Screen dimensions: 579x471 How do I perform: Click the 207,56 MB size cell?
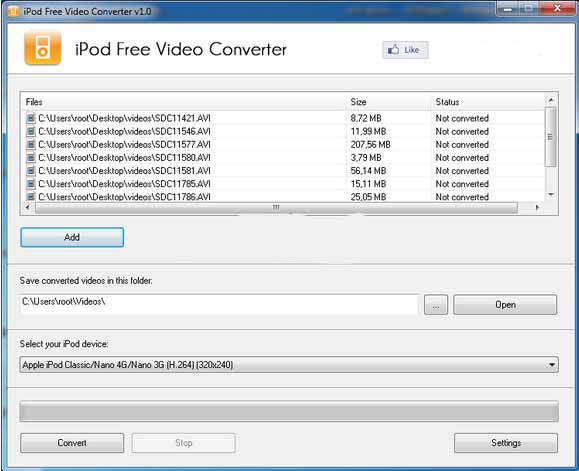[370, 144]
